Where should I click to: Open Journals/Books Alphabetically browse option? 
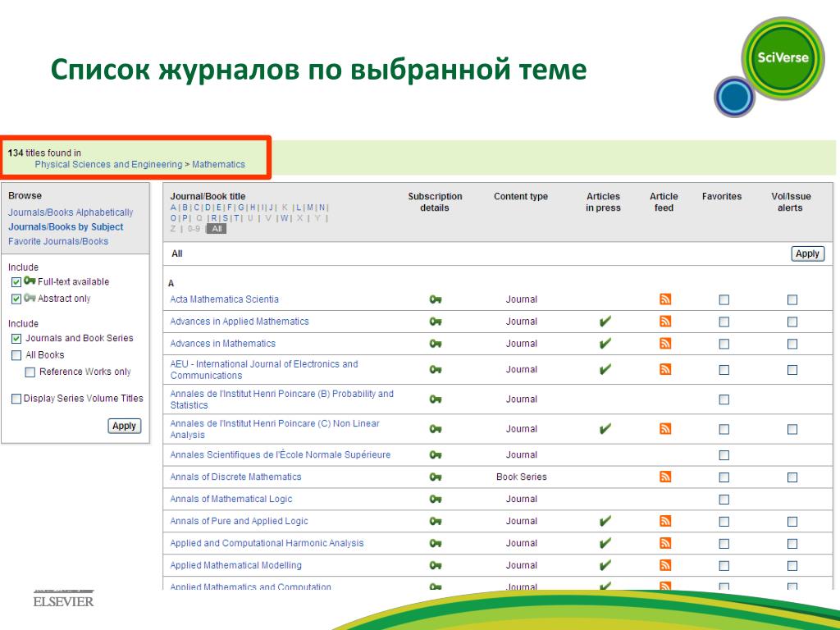[x=71, y=212]
